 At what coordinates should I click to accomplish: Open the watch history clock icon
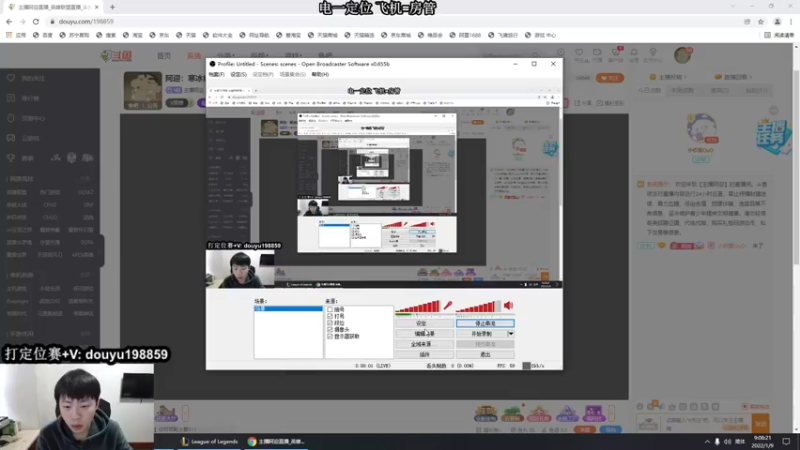(561, 52)
